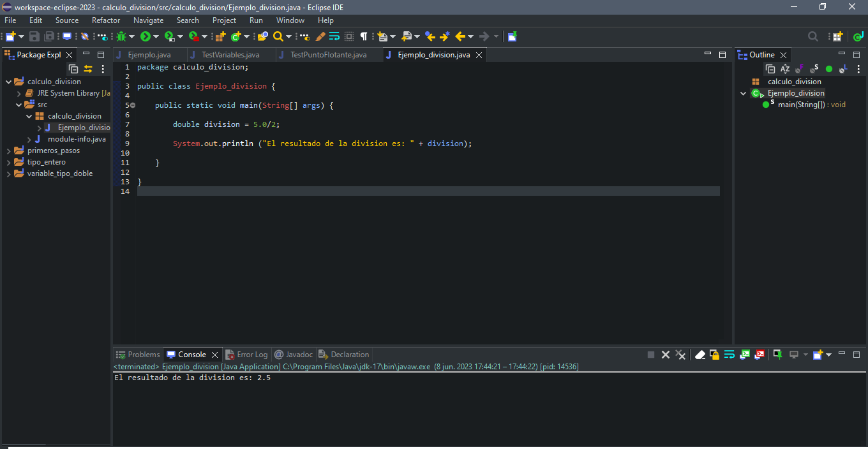Click the New Java Package icon
This screenshot has height=449, width=868.
tap(220, 36)
